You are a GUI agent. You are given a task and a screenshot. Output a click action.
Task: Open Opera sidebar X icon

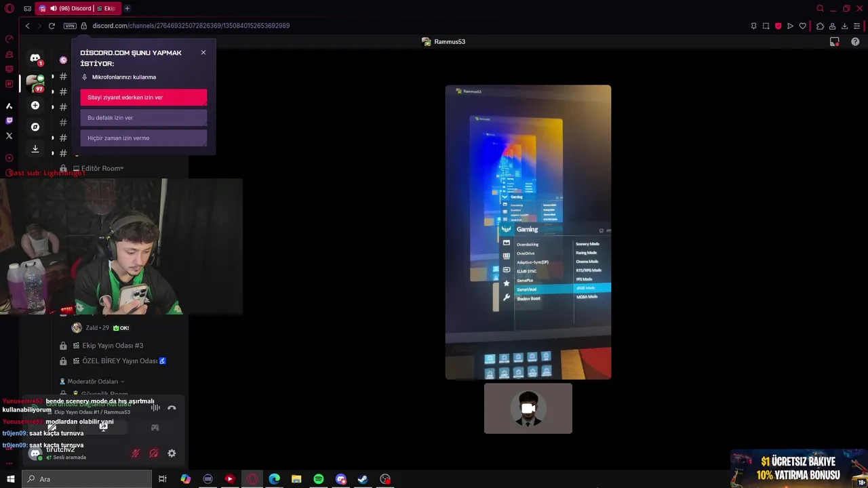(9, 136)
